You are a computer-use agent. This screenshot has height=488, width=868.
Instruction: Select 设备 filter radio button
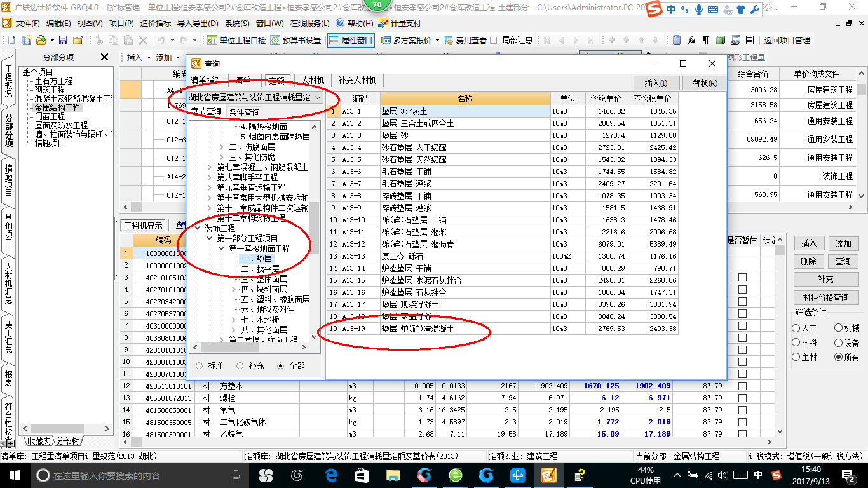click(x=838, y=342)
